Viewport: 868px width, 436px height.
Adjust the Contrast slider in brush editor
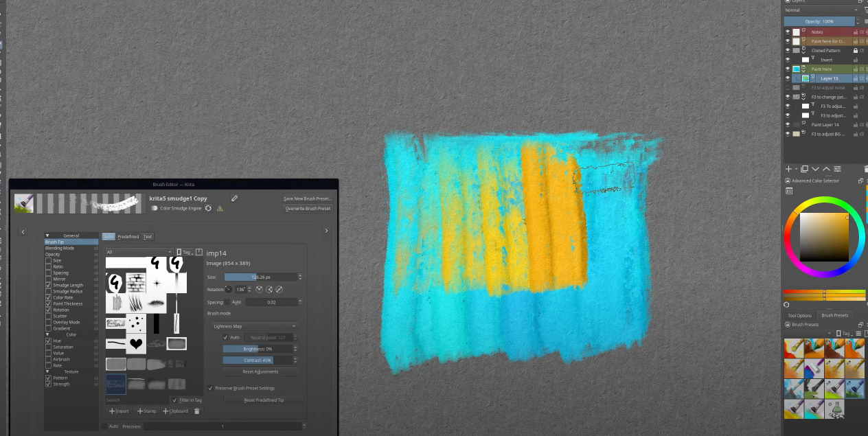tap(258, 360)
